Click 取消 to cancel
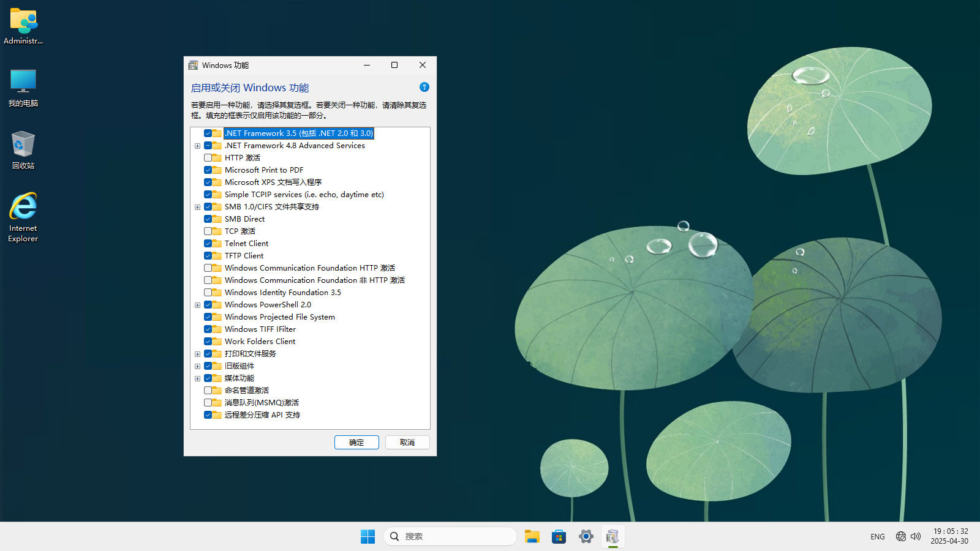 tap(407, 442)
